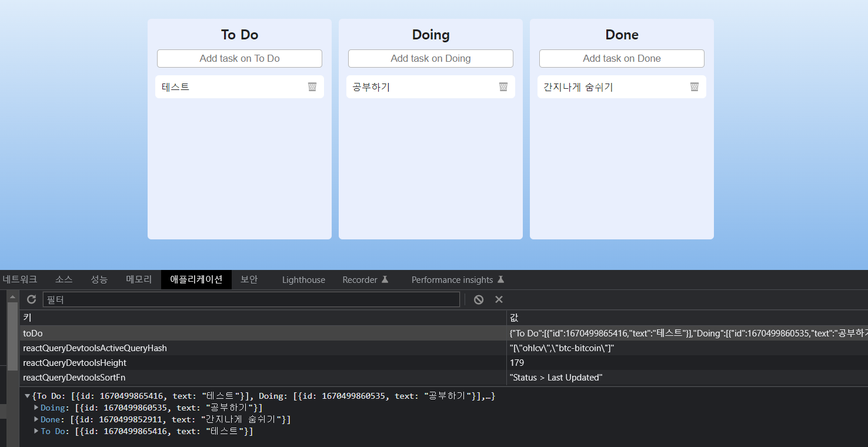Focus the Add task on To Do input
The width and height of the screenshot is (868, 447).
click(x=239, y=58)
